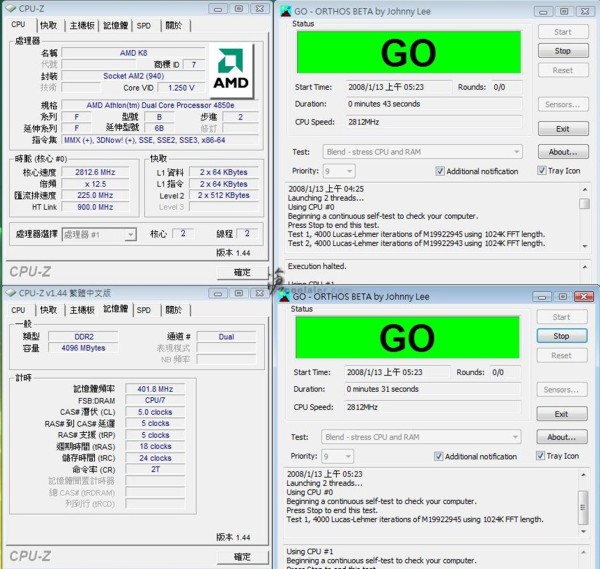
Task: Click Exit button in top ORTHOS window
Action: point(563,129)
